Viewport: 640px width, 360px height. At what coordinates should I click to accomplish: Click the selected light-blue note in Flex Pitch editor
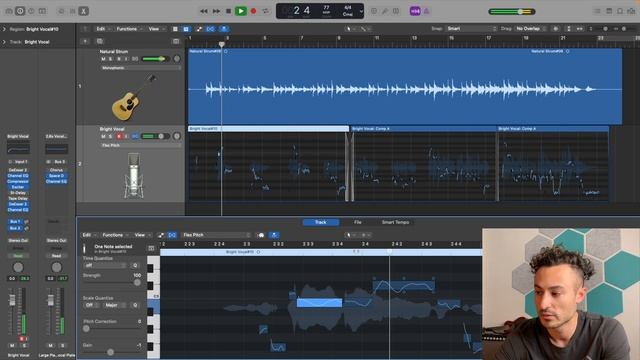point(319,302)
